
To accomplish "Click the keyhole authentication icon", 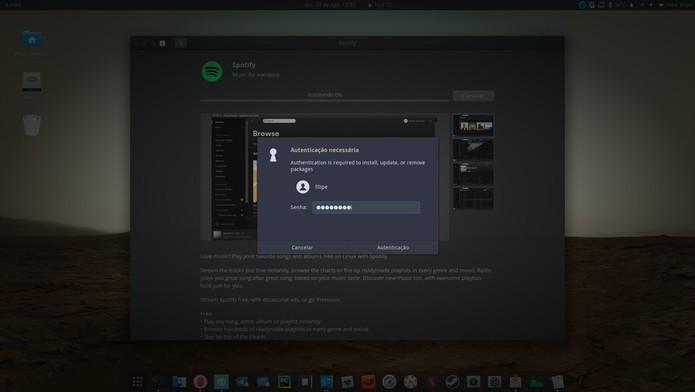I will [x=273, y=155].
